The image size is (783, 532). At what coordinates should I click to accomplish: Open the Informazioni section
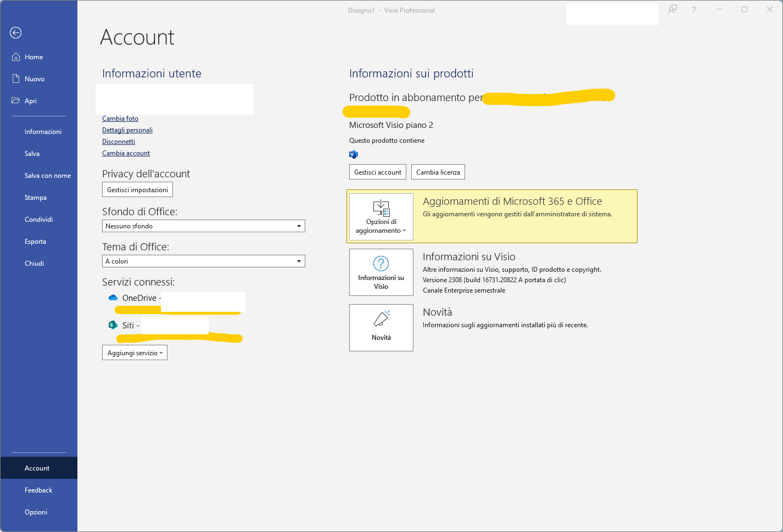coord(39,132)
